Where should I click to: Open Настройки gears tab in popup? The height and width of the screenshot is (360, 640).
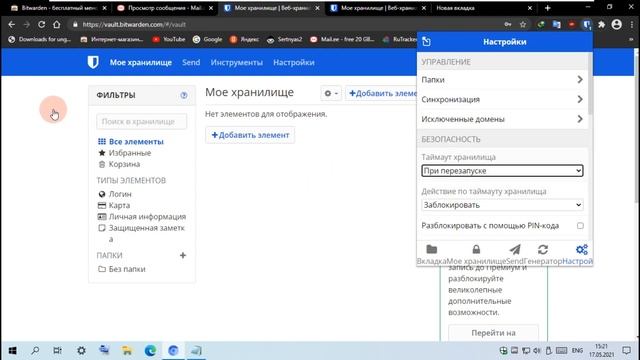pyautogui.click(x=578, y=254)
